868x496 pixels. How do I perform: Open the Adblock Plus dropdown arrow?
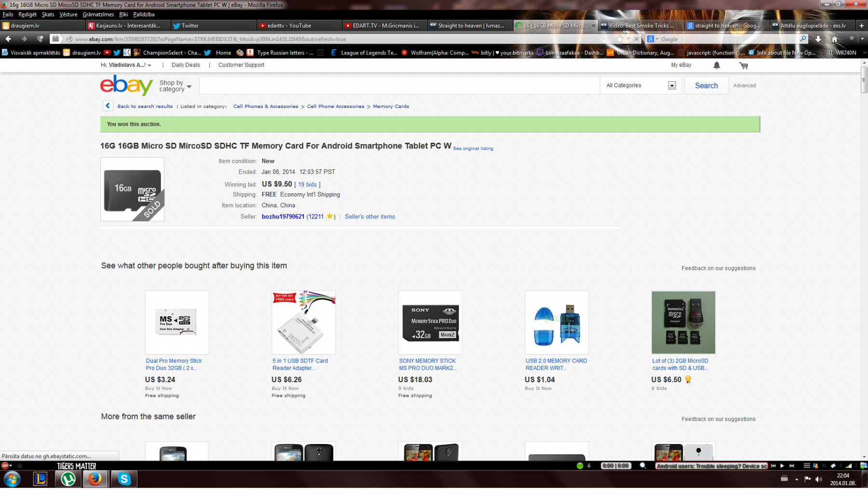tap(11, 466)
